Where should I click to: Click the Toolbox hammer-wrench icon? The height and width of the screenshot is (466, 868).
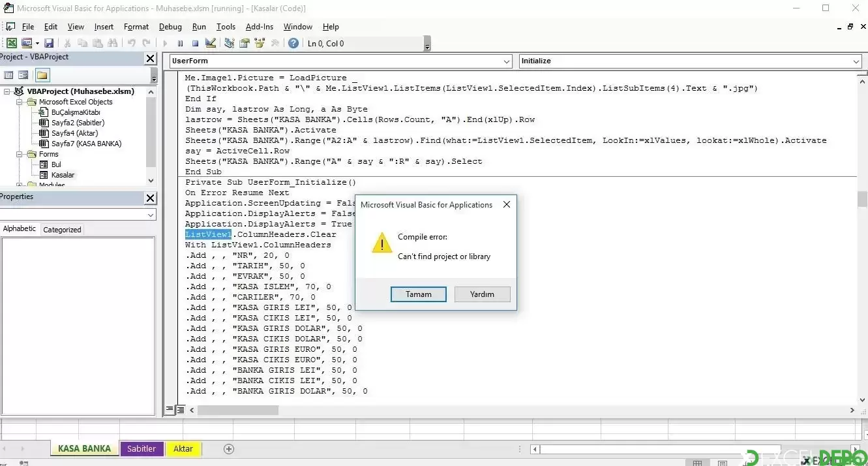(275, 43)
